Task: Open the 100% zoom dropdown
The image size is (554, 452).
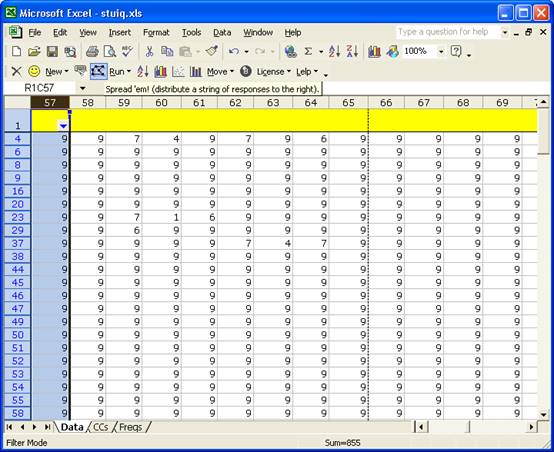Action: click(x=441, y=52)
